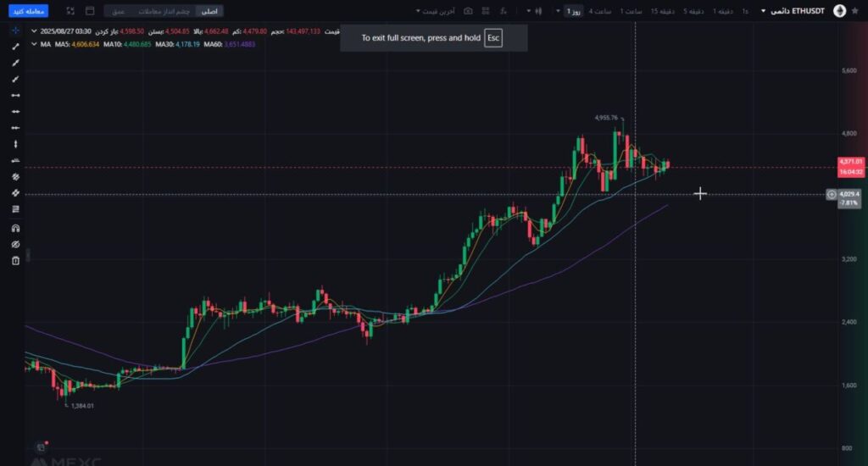Toggle hide all drawings eye icon
This screenshot has width=868, height=466.
(15, 244)
